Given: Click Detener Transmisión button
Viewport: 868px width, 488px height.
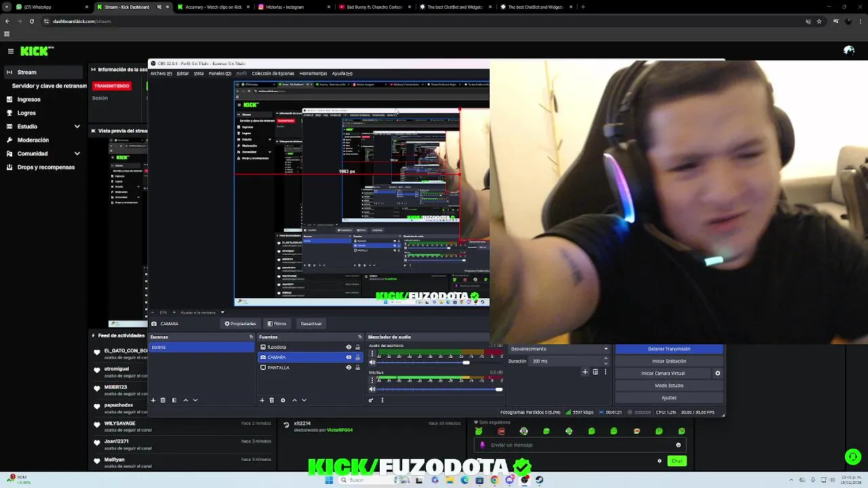Looking at the screenshot, I should [669, 349].
